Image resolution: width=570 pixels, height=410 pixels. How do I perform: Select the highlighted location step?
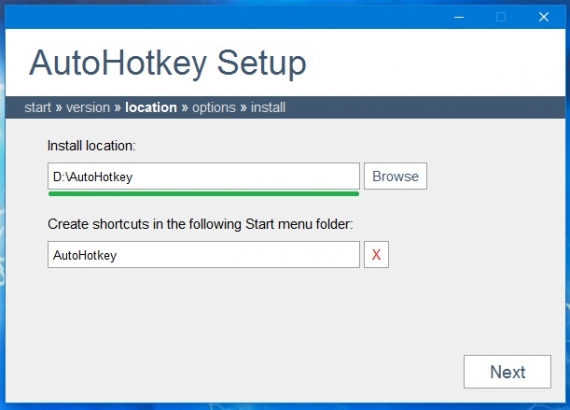151,108
